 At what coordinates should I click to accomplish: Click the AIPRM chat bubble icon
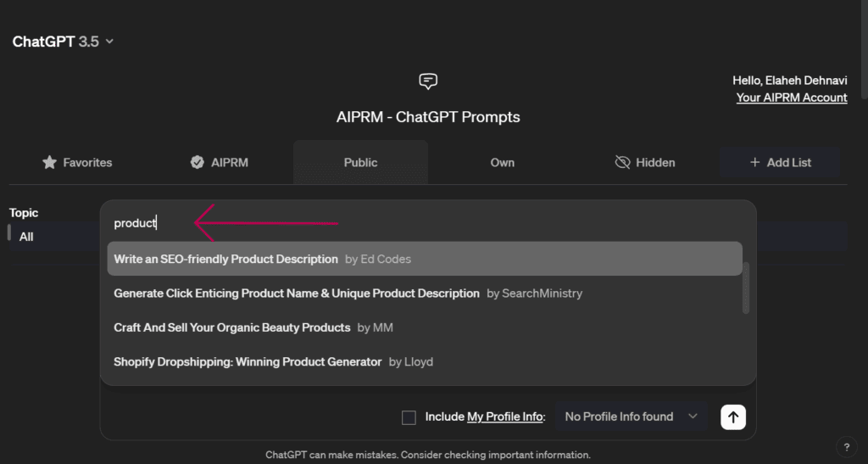click(x=428, y=81)
